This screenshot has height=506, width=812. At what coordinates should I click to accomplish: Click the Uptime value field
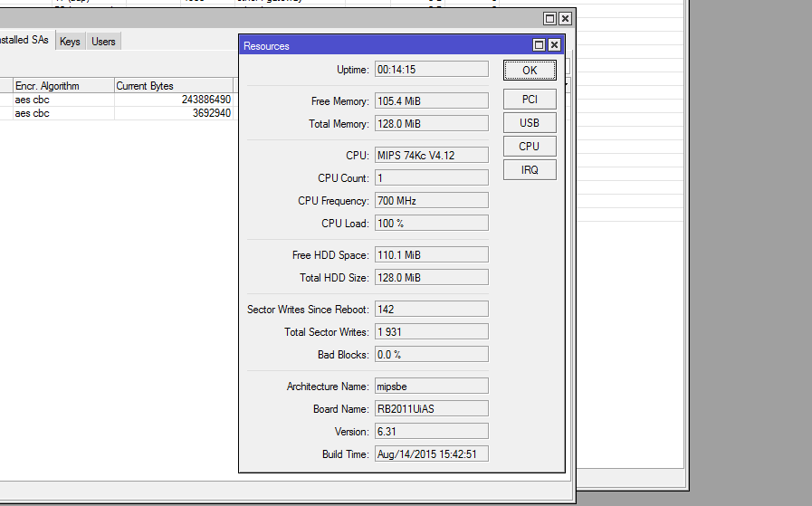[431, 70]
